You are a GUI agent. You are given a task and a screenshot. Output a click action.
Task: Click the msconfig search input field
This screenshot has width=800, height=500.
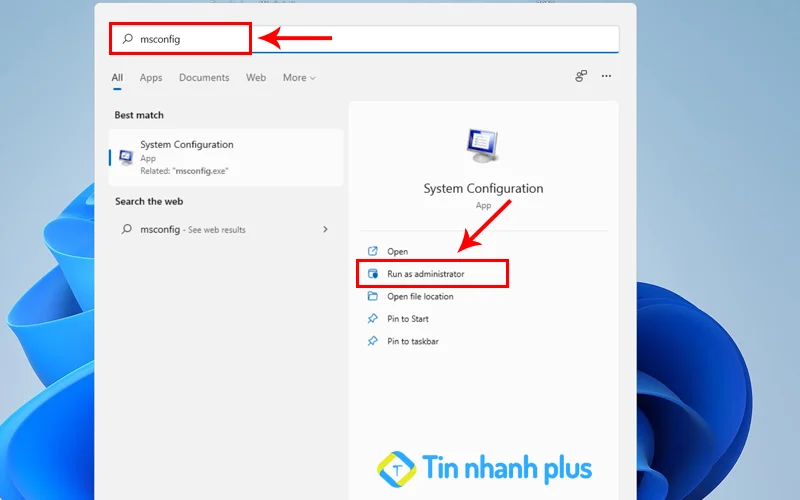pos(365,39)
